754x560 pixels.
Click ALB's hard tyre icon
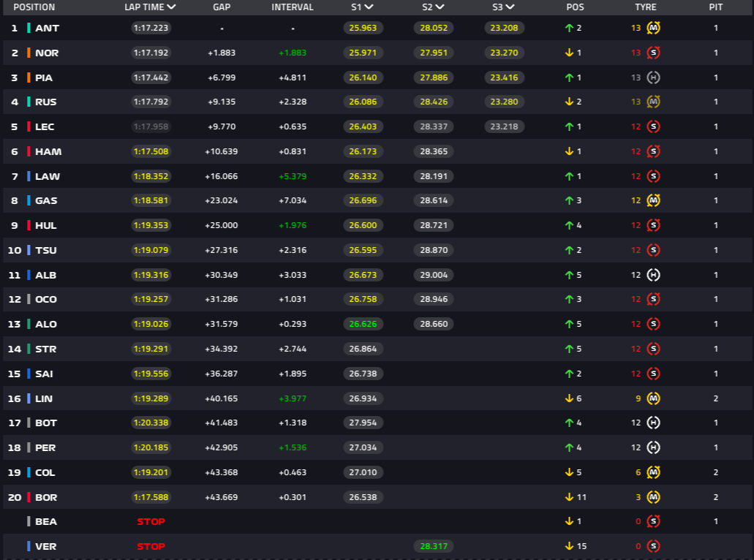(653, 275)
